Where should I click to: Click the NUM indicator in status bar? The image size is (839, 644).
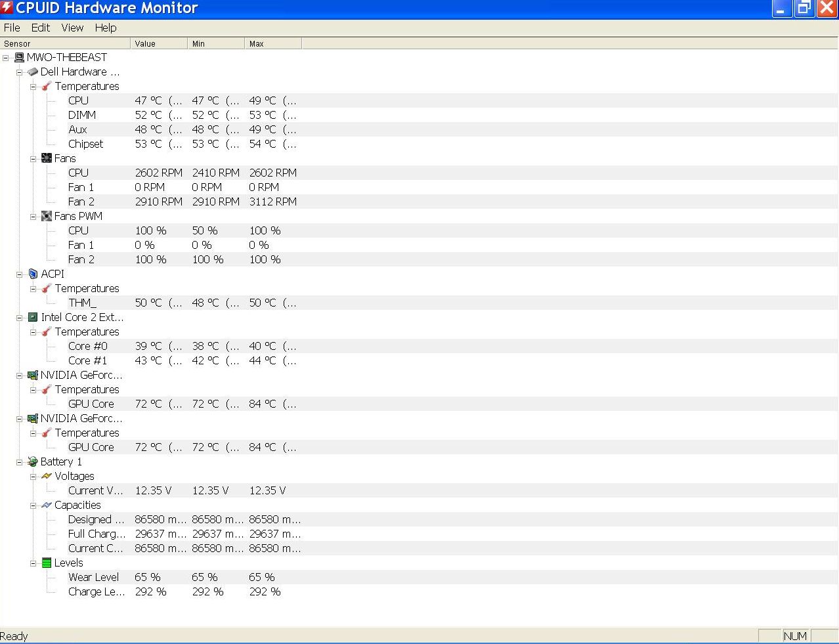click(795, 636)
